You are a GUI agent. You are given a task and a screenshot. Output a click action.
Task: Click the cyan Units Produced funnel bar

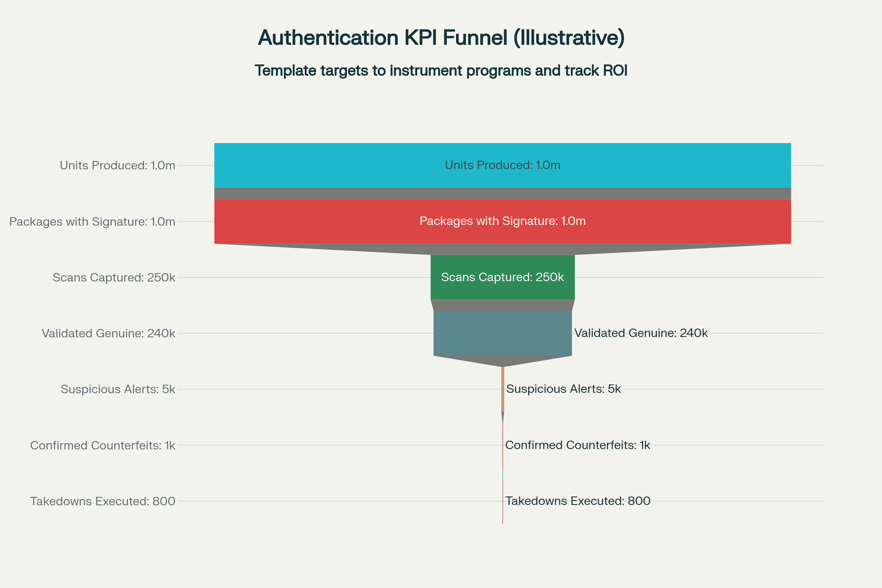(x=502, y=165)
